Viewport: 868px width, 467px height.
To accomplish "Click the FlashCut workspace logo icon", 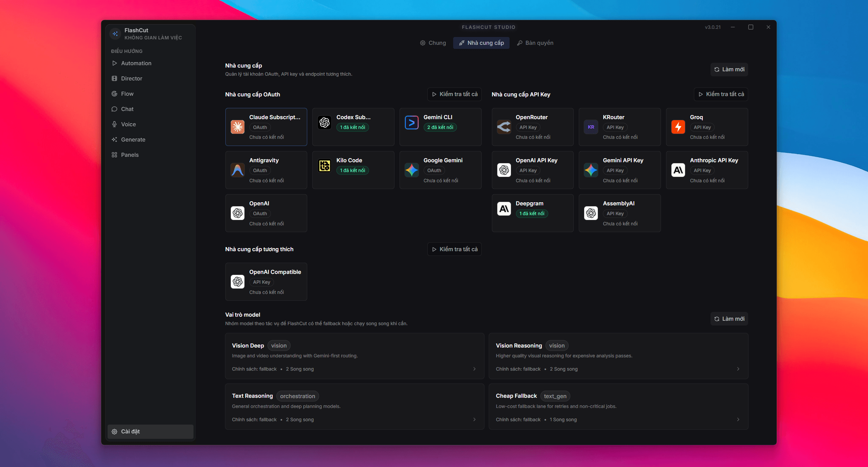I will (x=115, y=34).
